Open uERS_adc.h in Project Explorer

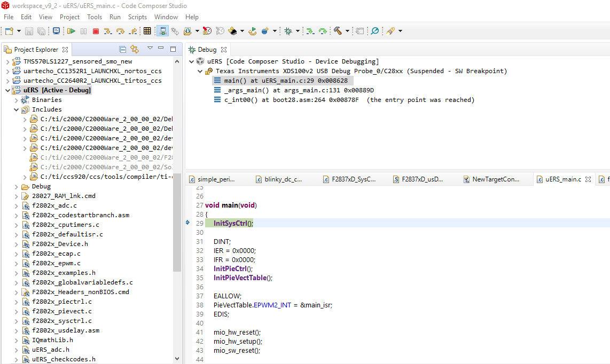pos(51,350)
